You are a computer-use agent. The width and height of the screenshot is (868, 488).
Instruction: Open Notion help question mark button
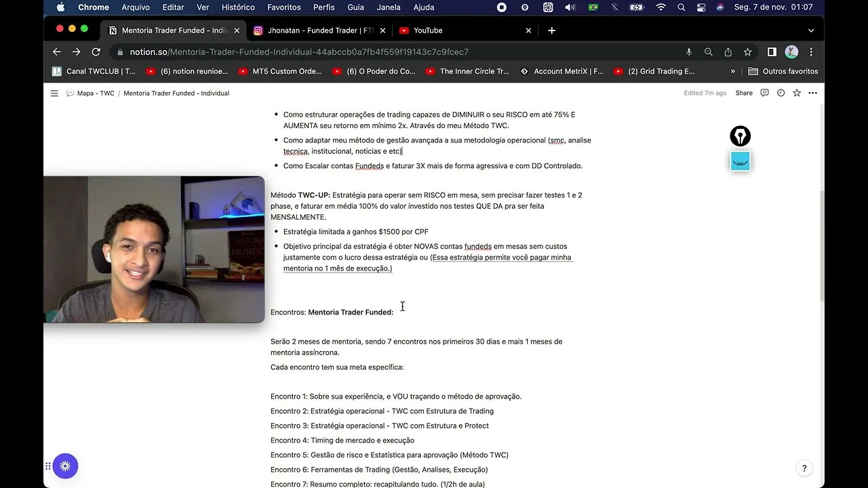coord(804,468)
